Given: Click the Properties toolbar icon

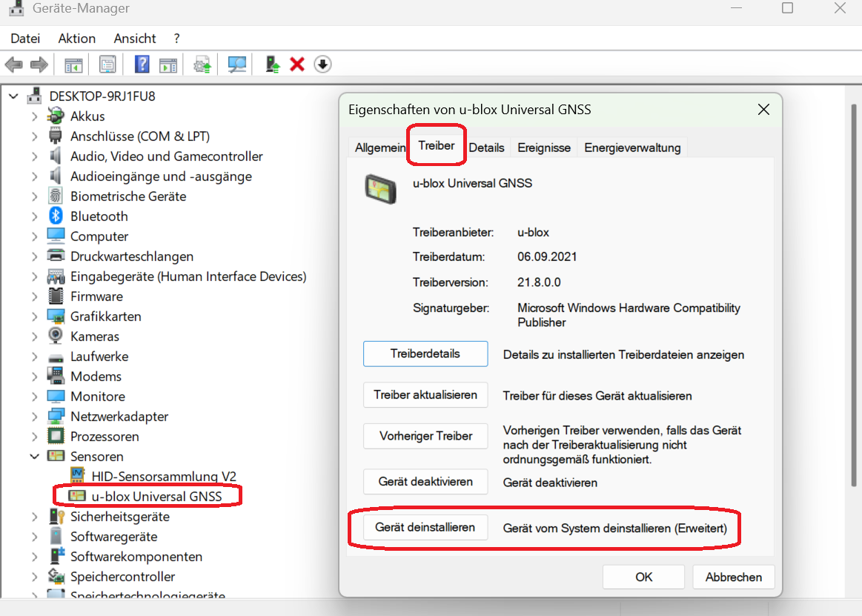Looking at the screenshot, I should pos(107,64).
